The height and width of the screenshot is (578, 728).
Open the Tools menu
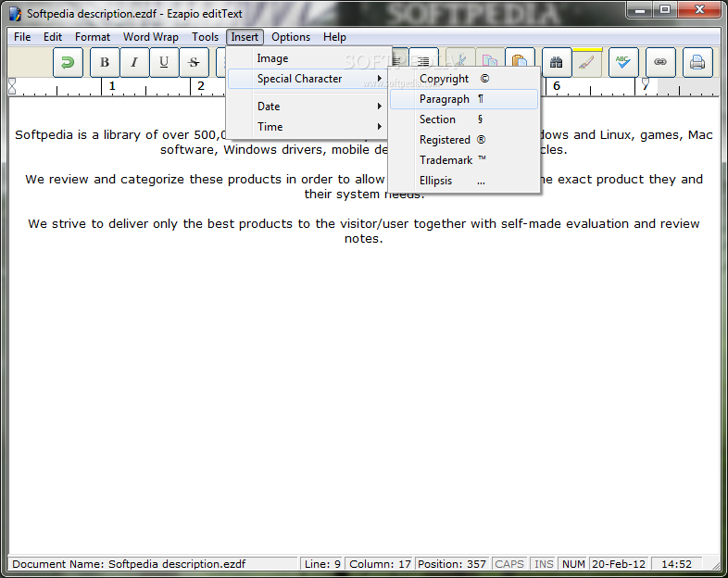205,37
